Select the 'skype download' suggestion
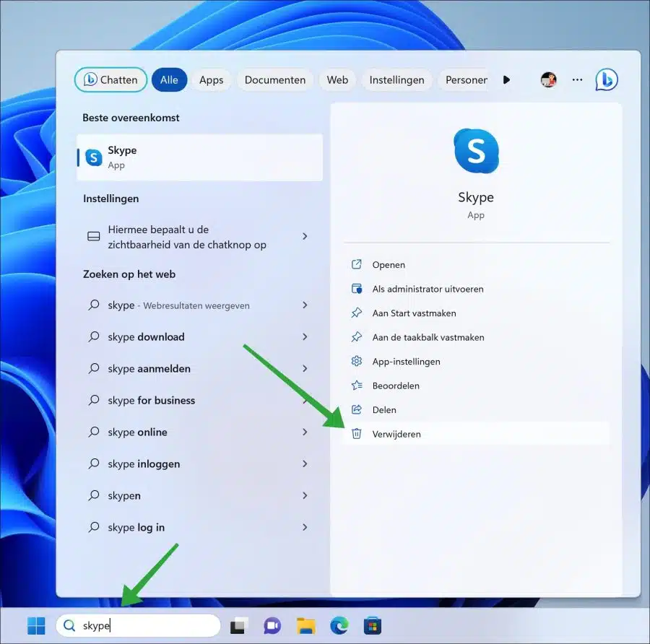The width and height of the screenshot is (650, 644). pyautogui.click(x=199, y=337)
